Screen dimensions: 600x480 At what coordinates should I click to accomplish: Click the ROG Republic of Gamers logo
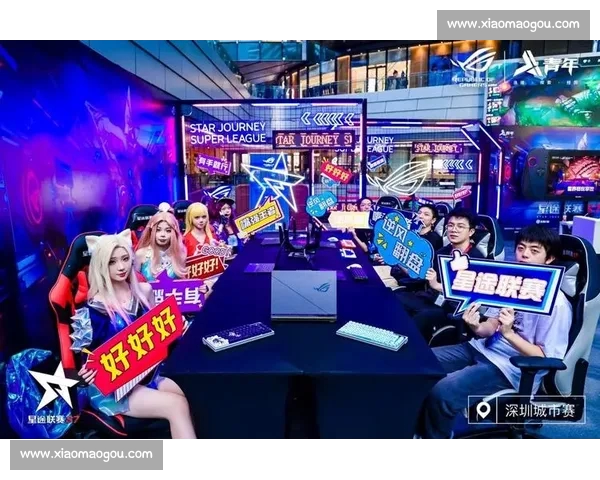(x=474, y=64)
